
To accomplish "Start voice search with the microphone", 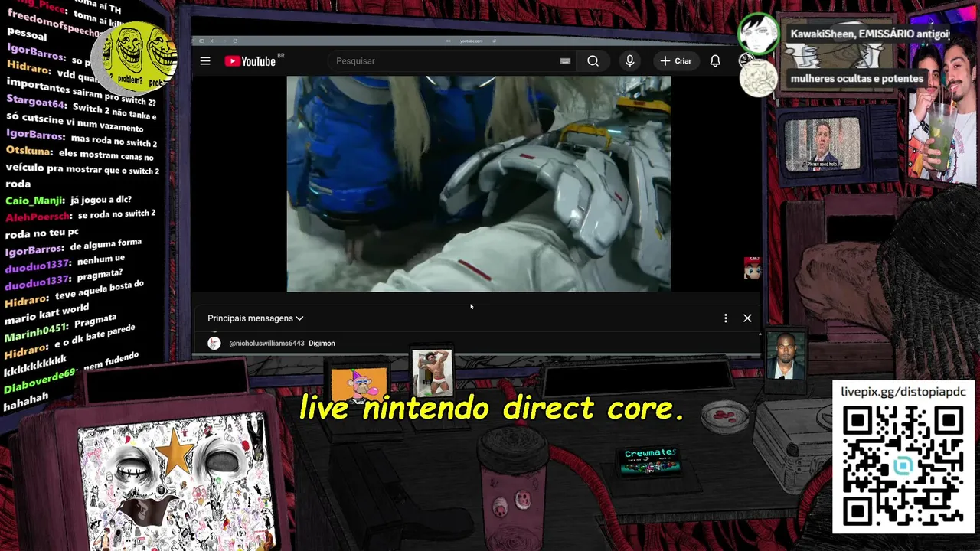I will coord(629,61).
